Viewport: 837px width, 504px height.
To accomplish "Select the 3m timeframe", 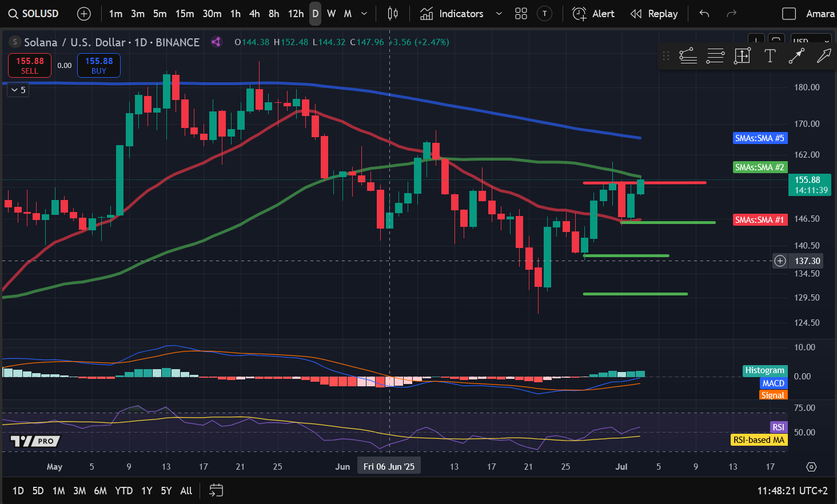I will [x=138, y=14].
